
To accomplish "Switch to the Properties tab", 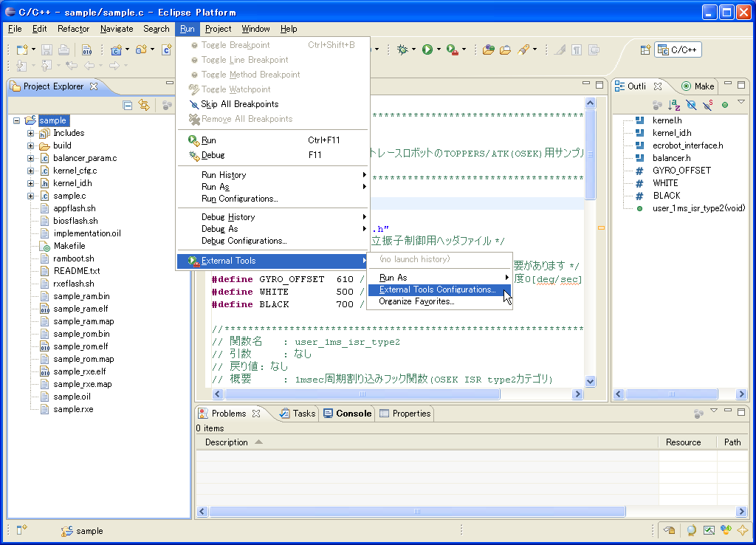I will pyautogui.click(x=405, y=414).
